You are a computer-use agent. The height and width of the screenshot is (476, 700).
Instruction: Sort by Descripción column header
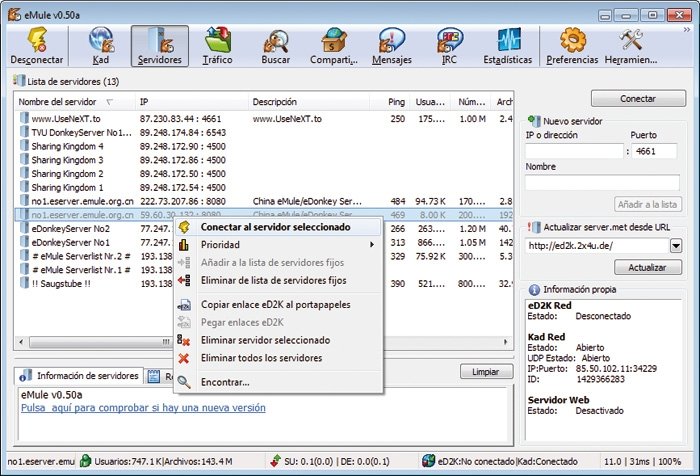click(x=308, y=102)
